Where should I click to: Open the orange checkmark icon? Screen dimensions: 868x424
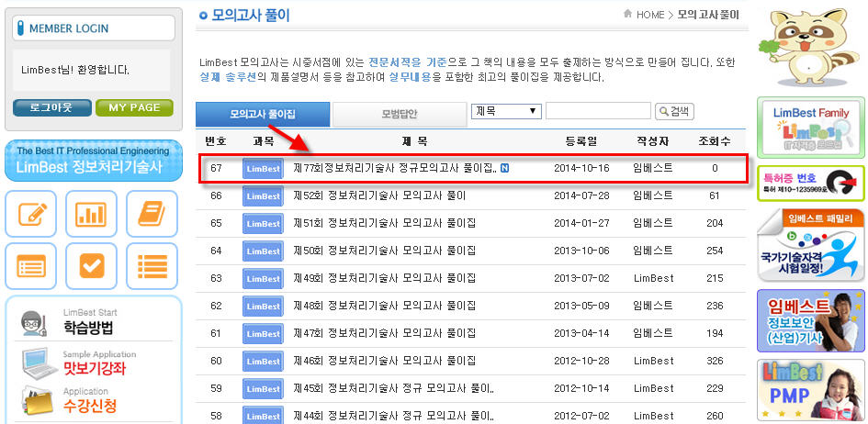click(91, 266)
